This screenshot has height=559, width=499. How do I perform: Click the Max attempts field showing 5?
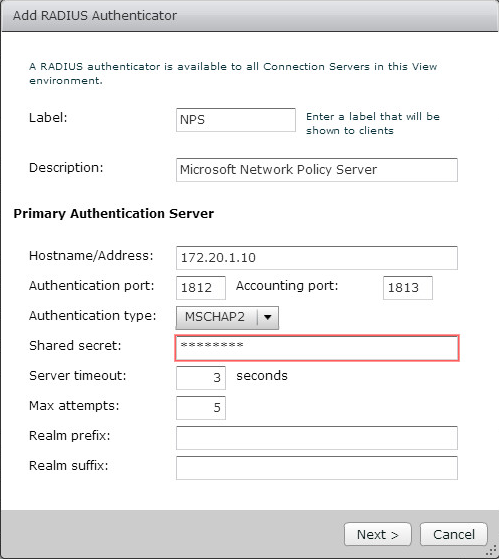[201, 407]
